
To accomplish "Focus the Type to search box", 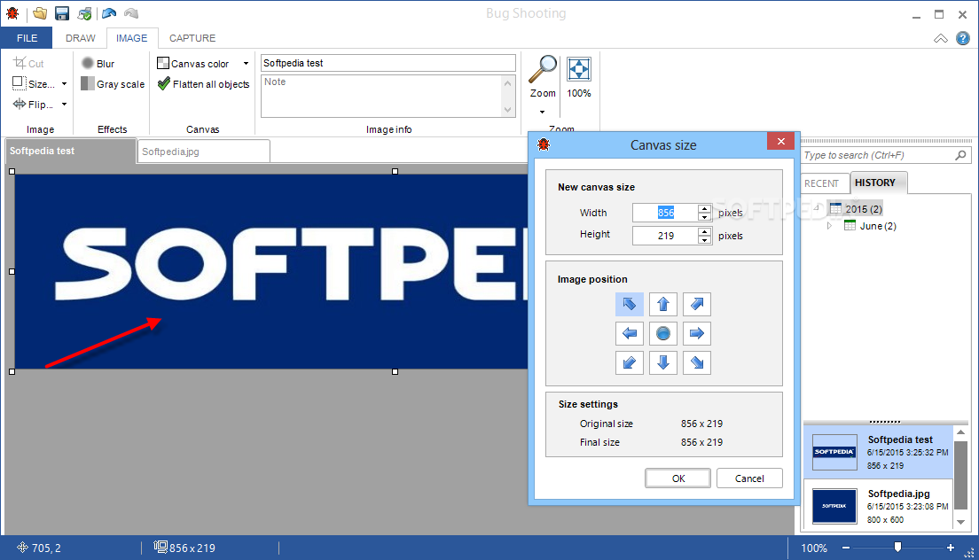I will point(879,155).
